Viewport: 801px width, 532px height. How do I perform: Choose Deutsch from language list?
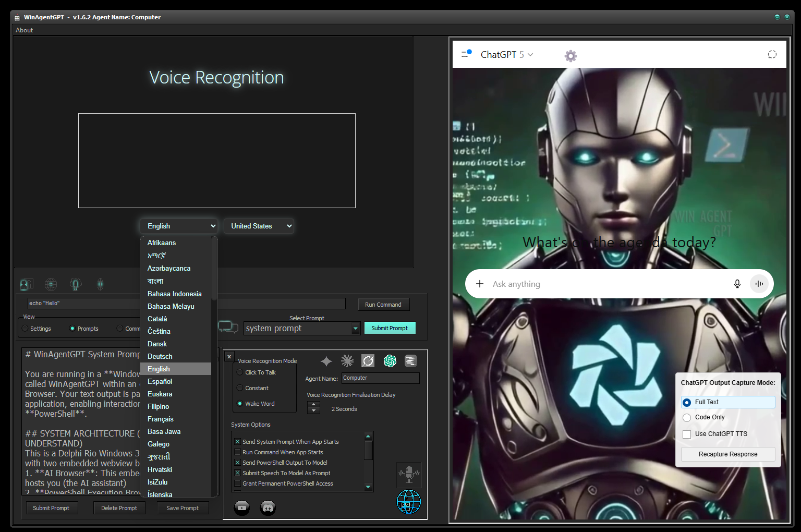click(176, 356)
